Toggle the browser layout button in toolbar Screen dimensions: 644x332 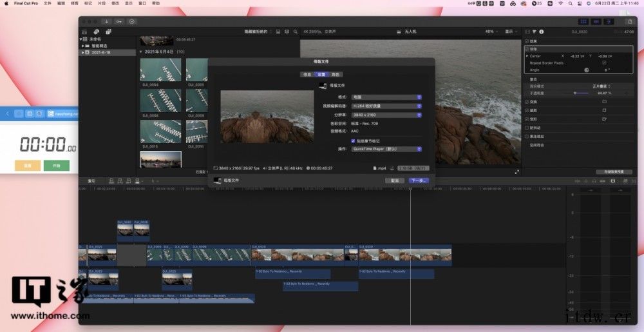coord(583,21)
